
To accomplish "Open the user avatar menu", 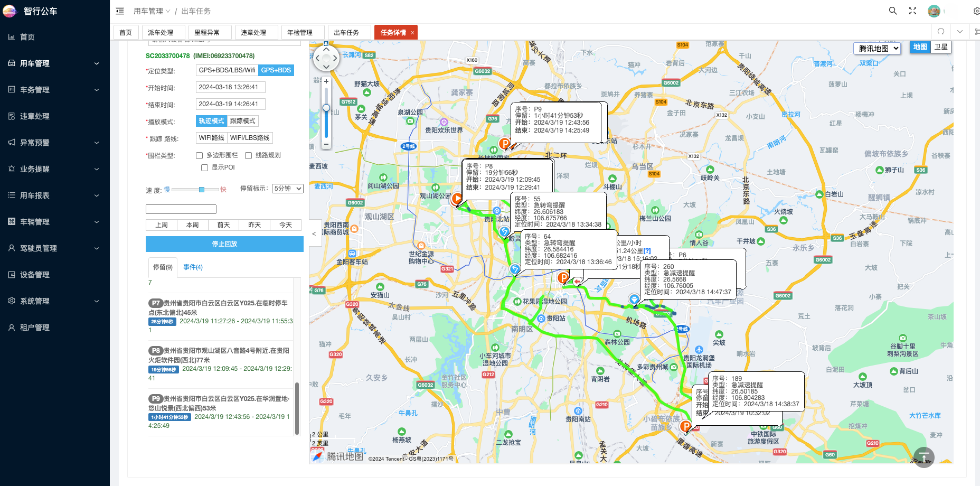I will pos(934,11).
